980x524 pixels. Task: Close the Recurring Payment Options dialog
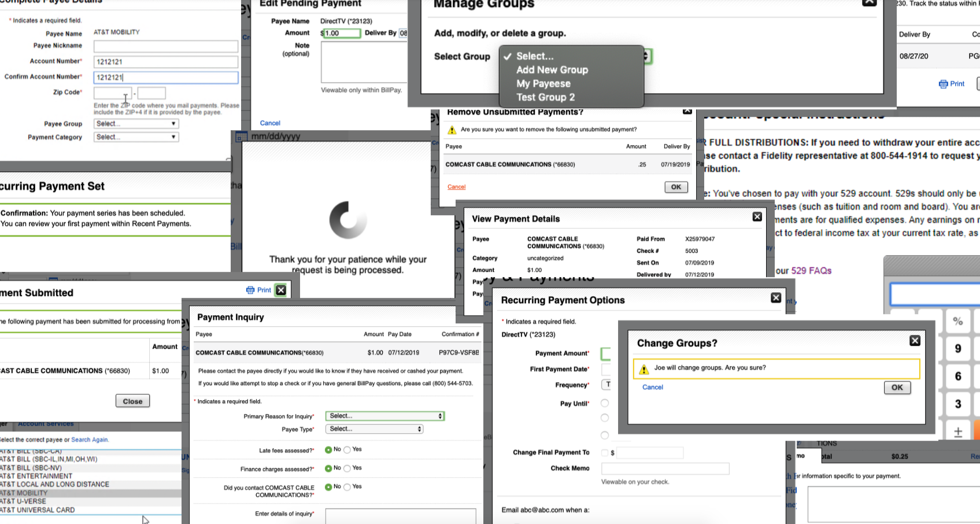(x=776, y=298)
